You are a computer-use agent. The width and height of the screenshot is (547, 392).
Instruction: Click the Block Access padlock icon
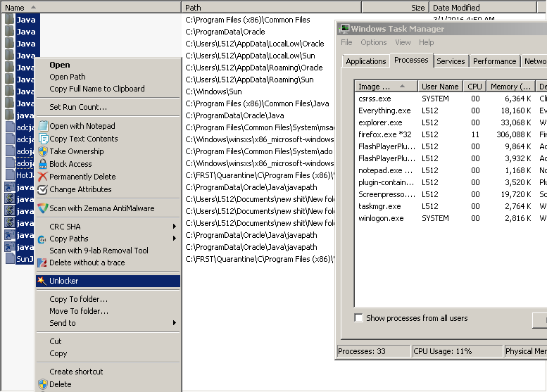(43, 164)
